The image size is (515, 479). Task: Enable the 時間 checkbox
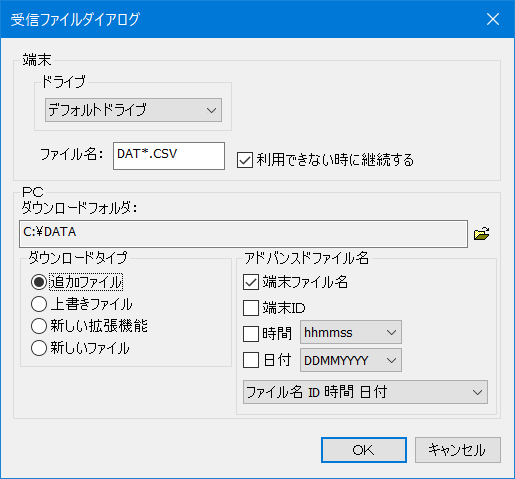[x=251, y=334]
